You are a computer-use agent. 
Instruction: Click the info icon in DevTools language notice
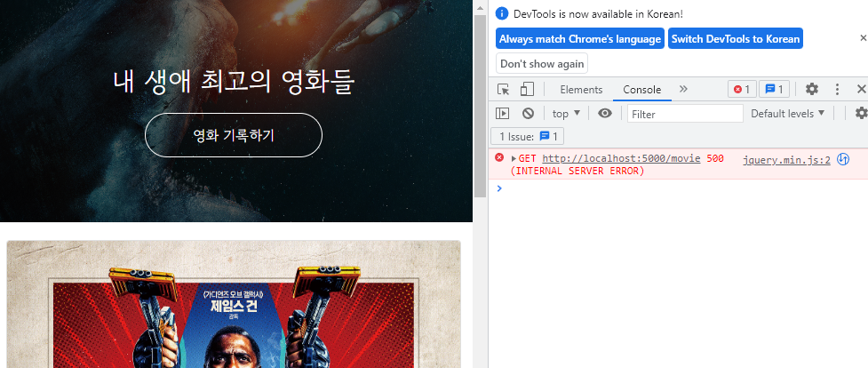click(x=502, y=14)
